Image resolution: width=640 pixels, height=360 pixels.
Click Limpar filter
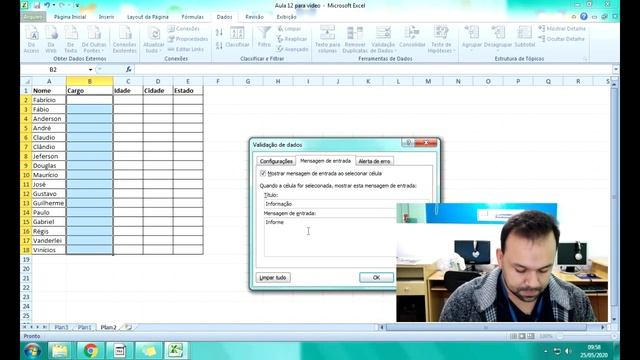[x=289, y=29]
